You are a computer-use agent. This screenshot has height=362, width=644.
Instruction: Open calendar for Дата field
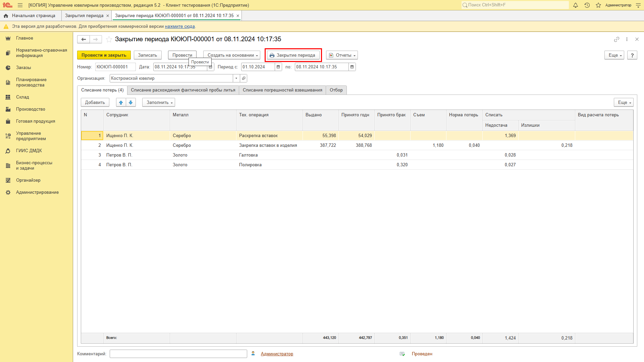(x=211, y=67)
